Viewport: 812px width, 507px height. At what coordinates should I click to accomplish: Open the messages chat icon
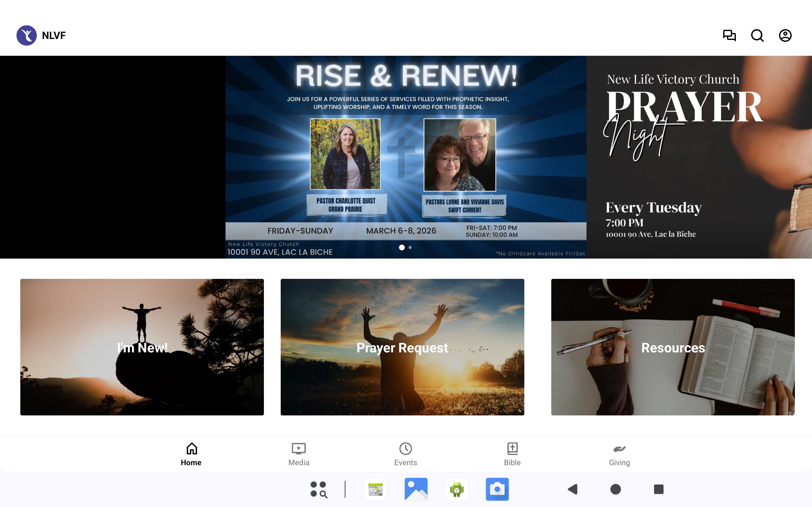point(729,35)
